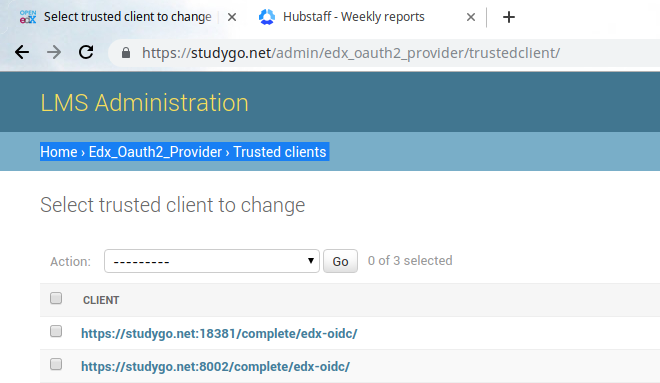The height and width of the screenshot is (383, 660).
Task: Go back using the browser back arrow
Action: point(22,53)
